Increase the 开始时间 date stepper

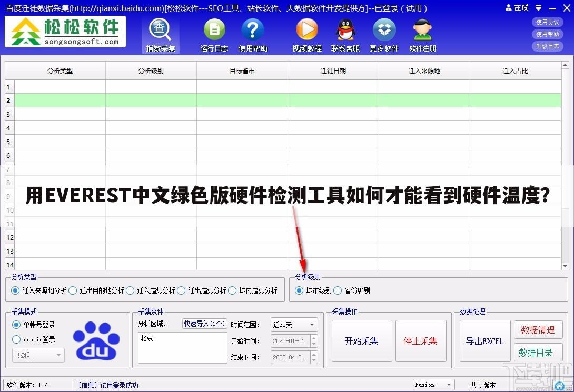314,338
